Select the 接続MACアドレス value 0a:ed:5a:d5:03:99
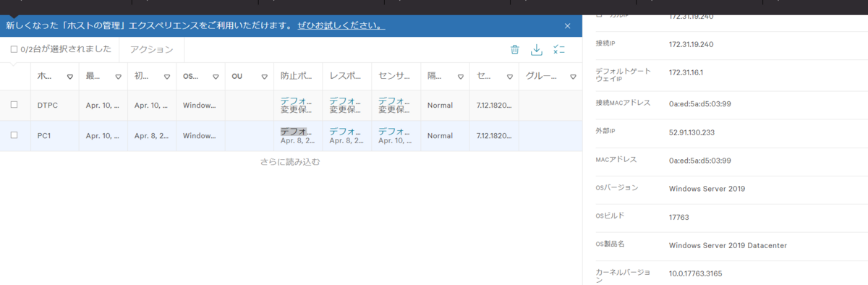Screen dimensions: 868x285 pyautogui.click(x=700, y=104)
